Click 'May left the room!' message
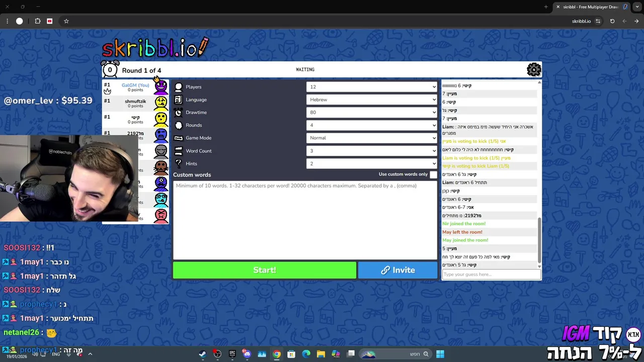This screenshot has height=362, width=644. (462, 232)
